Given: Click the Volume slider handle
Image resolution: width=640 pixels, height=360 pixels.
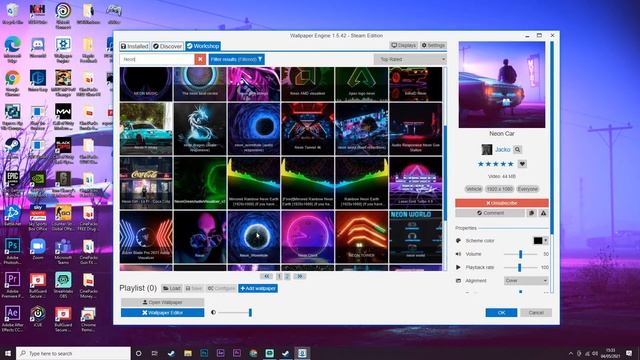Looking at the screenshot, I should click(520, 254).
